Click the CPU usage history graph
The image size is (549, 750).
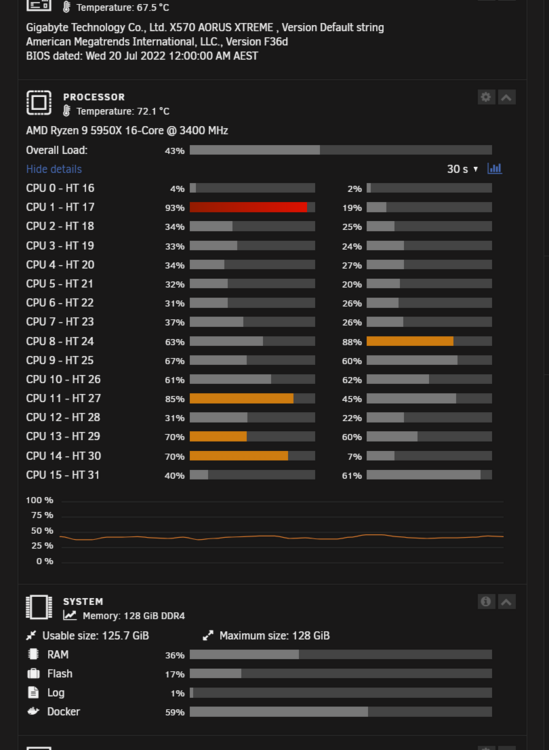pos(282,532)
